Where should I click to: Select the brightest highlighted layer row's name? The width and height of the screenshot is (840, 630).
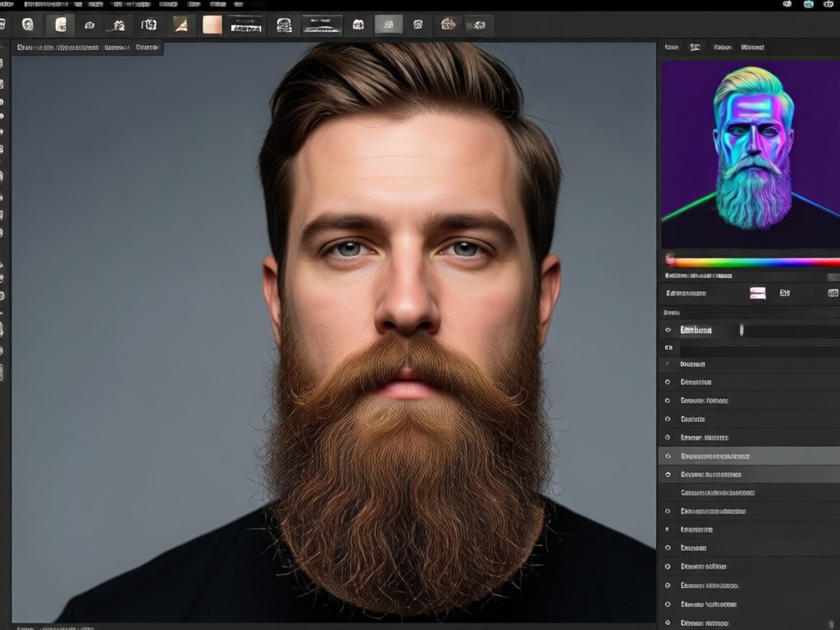click(x=715, y=456)
